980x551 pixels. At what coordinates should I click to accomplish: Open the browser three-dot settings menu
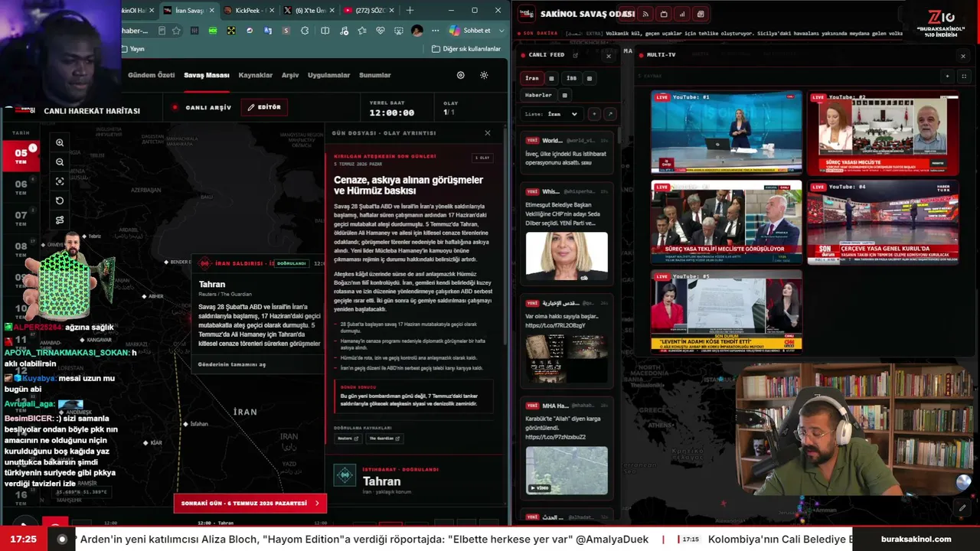435,31
